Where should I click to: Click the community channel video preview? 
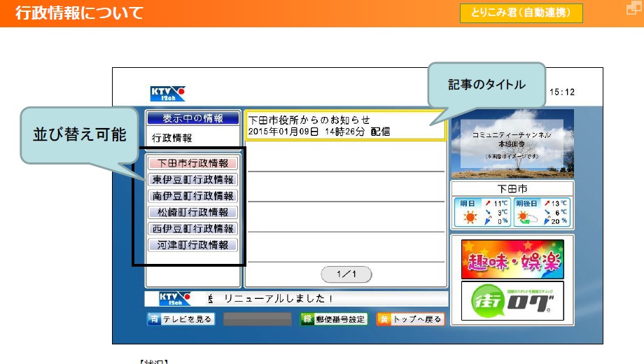pyautogui.click(x=512, y=143)
